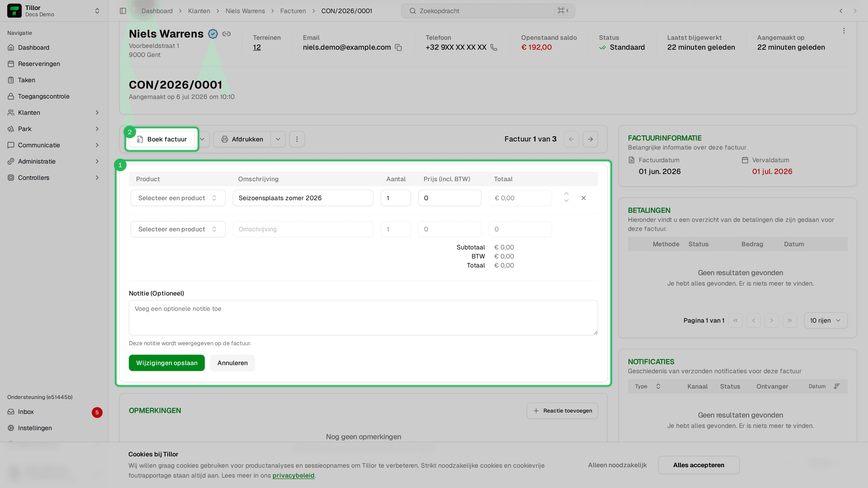Click the Tillor logo icon
Image resolution: width=868 pixels, height=488 pixels.
(x=14, y=11)
